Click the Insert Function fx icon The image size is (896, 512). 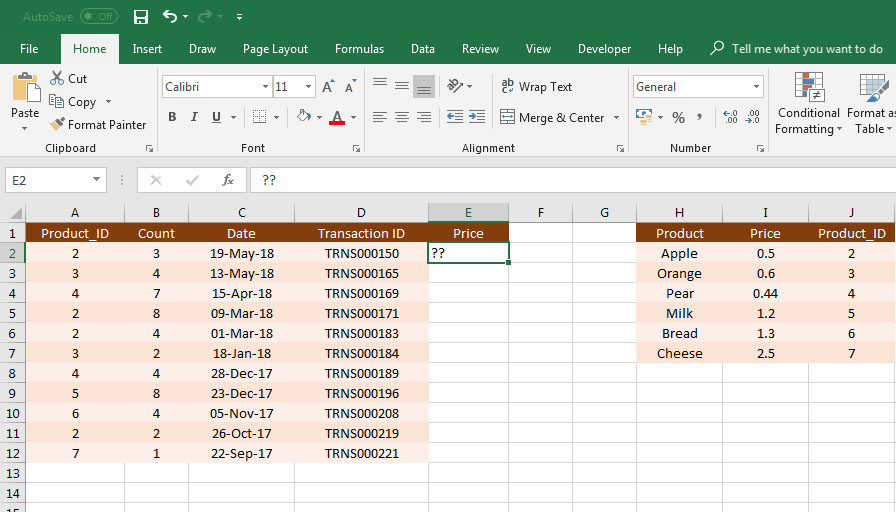coord(228,181)
